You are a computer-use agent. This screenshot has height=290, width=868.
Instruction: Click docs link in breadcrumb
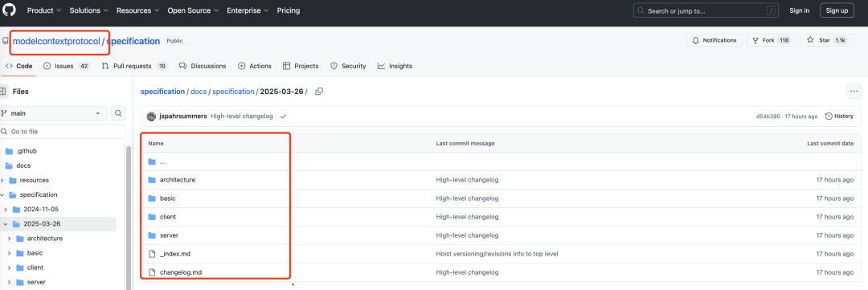click(x=199, y=92)
